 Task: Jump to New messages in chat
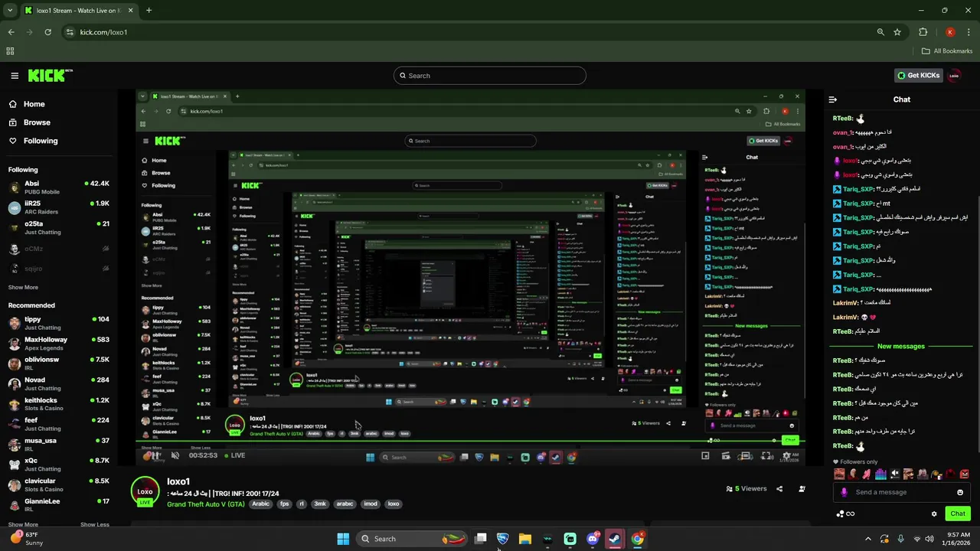tap(901, 347)
